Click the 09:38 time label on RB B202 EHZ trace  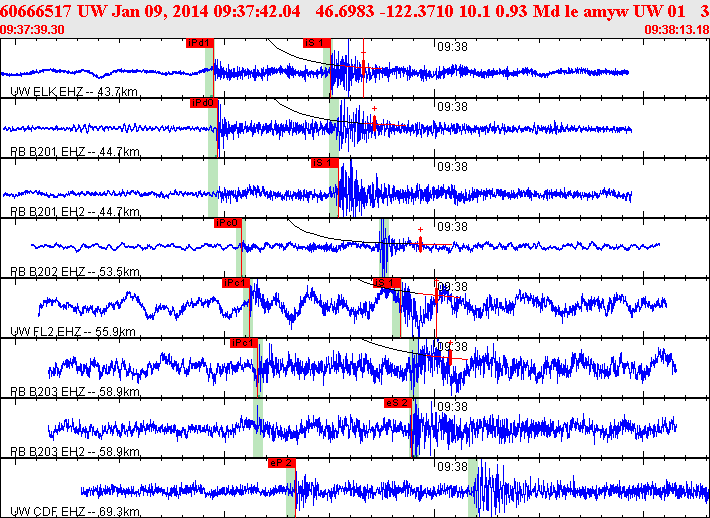coord(452,226)
